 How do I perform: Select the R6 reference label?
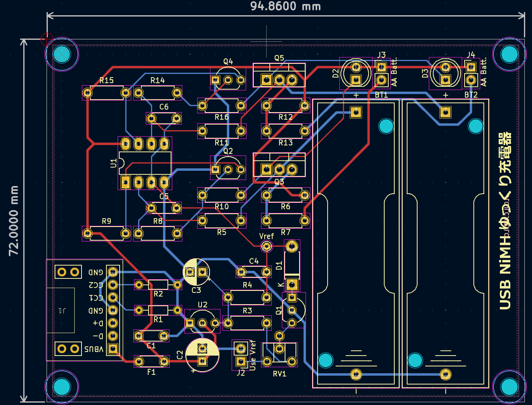285,207
